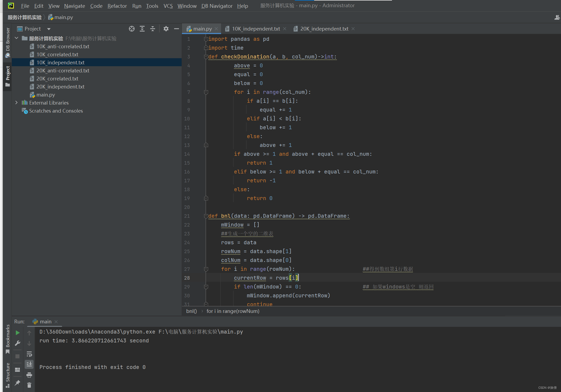Screen dimensions: 561x392
Task: Click 'for i in range(rowNum)' breadcrumb
Action: click(x=233, y=311)
